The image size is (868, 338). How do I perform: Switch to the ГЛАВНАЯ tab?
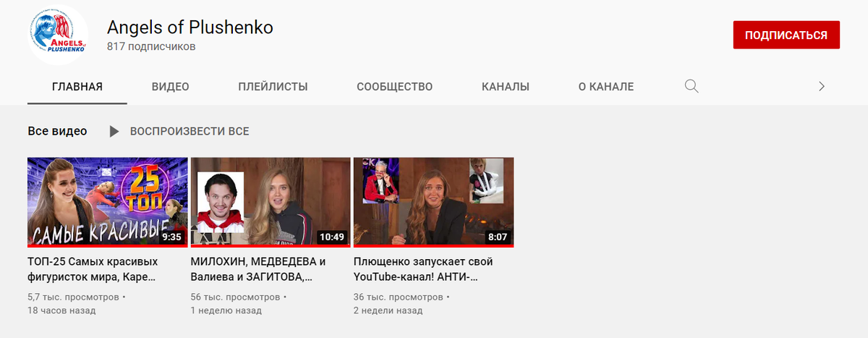[77, 87]
